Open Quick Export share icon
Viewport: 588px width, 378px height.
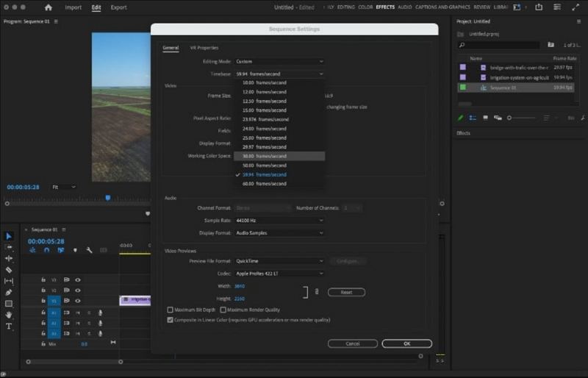pos(539,7)
